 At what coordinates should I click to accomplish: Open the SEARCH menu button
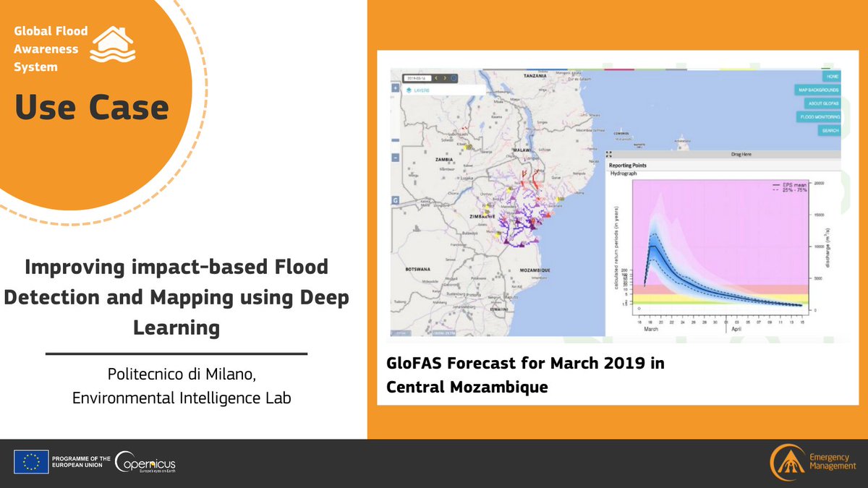830,130
